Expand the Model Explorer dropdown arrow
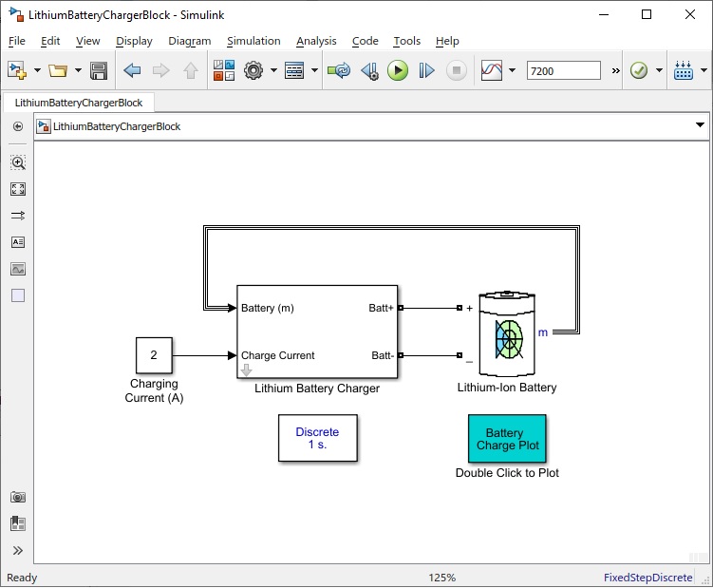 click(x=314, y=70)
